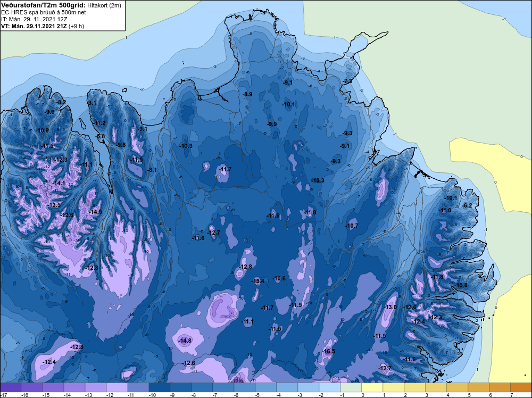This screenshot has height=398, width=532.
Task: Select the -6.2 temperature value
Action: coord(467,205)
